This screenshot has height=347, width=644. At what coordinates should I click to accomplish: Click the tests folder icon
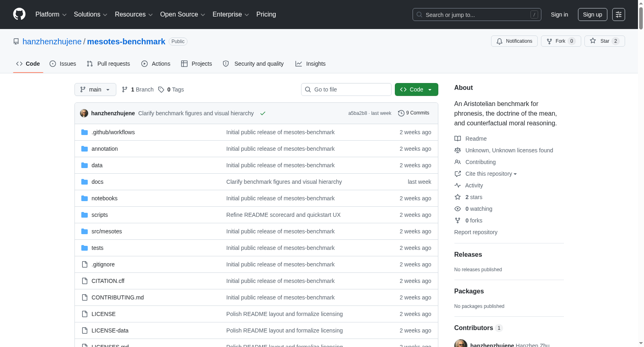(85, 248)
